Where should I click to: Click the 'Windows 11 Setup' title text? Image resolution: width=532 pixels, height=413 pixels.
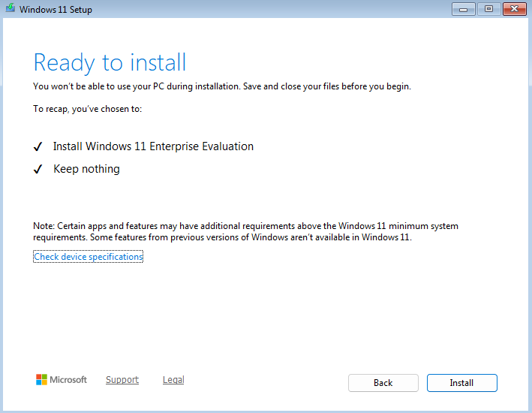click(x=56, y=10)
